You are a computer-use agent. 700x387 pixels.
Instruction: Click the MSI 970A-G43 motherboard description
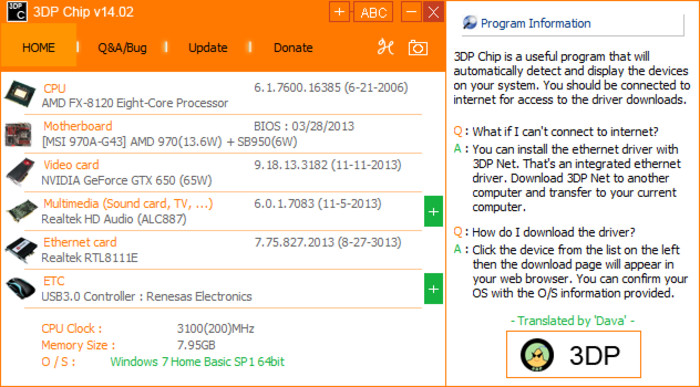pos(170,142)
